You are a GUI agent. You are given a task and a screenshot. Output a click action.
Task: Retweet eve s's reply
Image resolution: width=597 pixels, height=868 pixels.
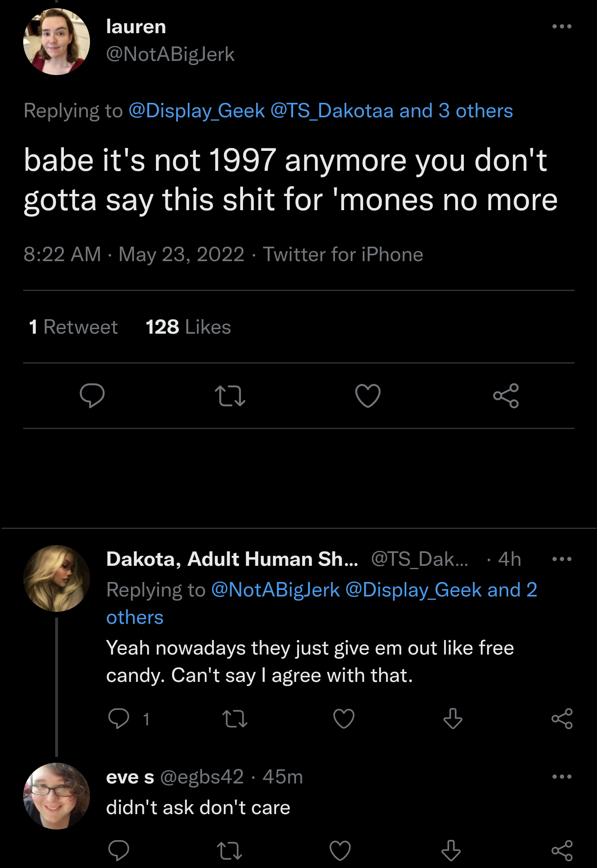(x=230, y=851)
